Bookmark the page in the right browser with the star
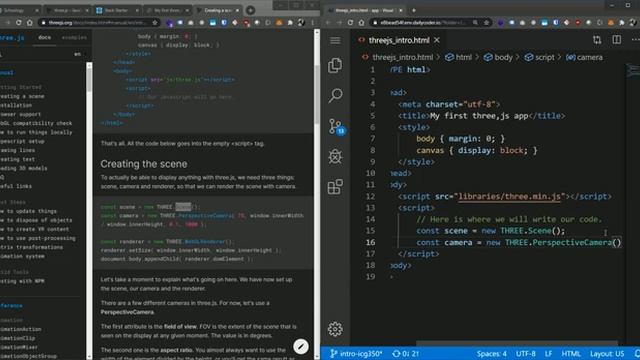 [x=487, y=23]
